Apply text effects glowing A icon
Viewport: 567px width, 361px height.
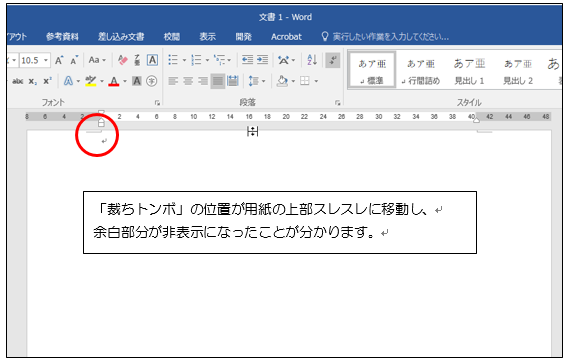68,81
